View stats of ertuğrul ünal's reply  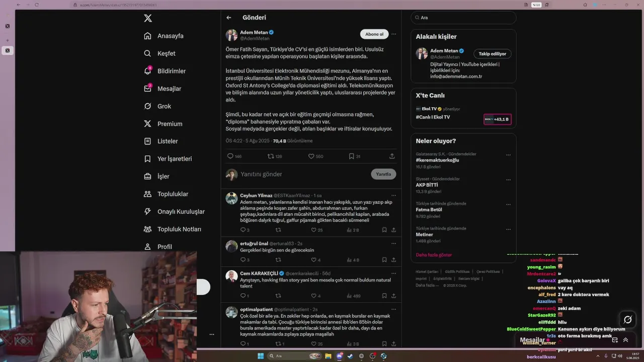click(353, 260)
